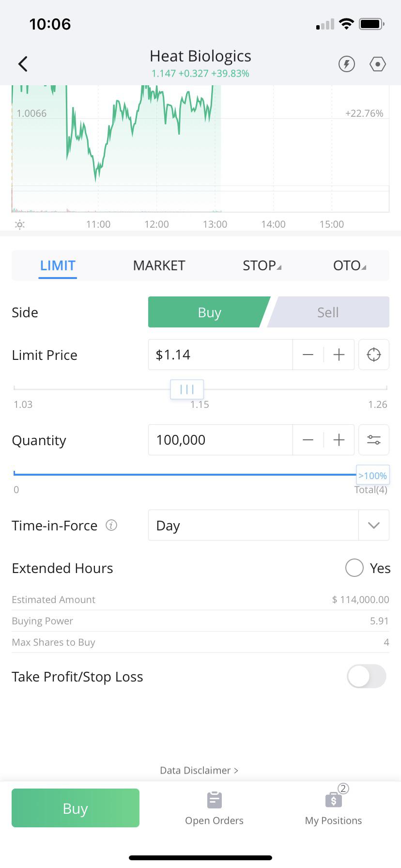The width and height of the screenshot is (401, 868).
Task: Select the LIMIT order tab
Action: click(x=58, y=265)
